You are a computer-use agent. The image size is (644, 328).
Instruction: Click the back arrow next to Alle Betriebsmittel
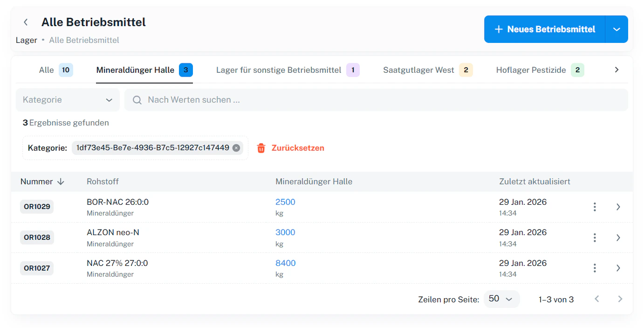[25, 22]
